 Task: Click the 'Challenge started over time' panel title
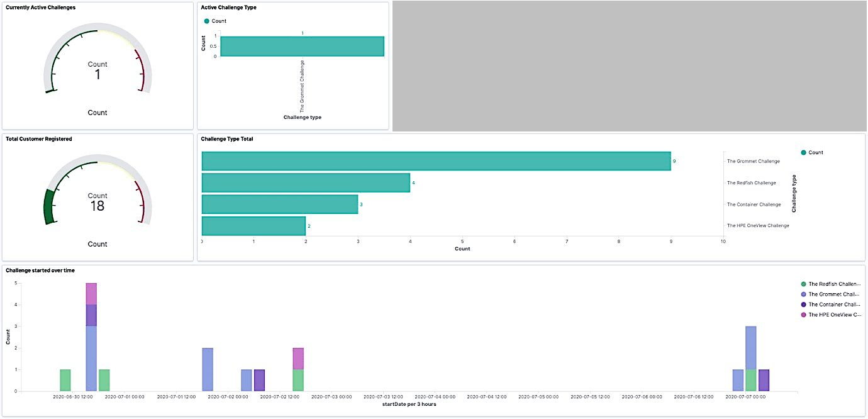tap(40, 271)
